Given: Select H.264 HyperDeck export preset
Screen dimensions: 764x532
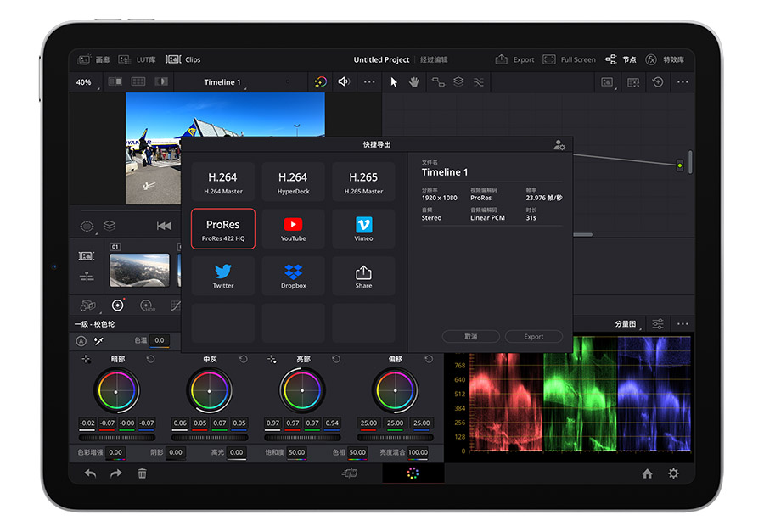Looking at the screenshot, I should click(293, 182).
